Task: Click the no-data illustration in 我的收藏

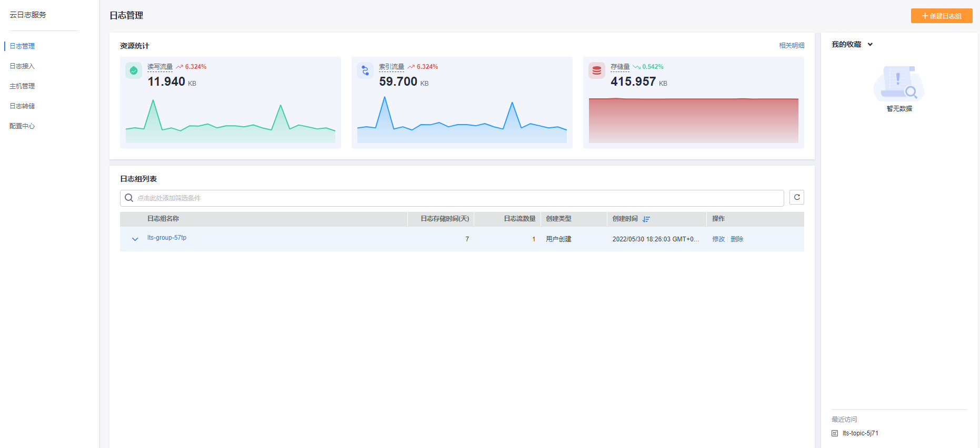Action: 899,84
